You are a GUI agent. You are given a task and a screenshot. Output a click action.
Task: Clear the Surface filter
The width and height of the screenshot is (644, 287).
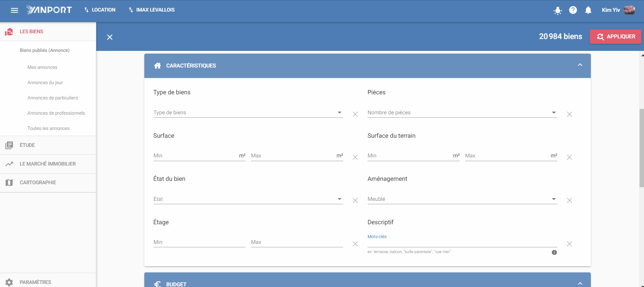(355, 157)
